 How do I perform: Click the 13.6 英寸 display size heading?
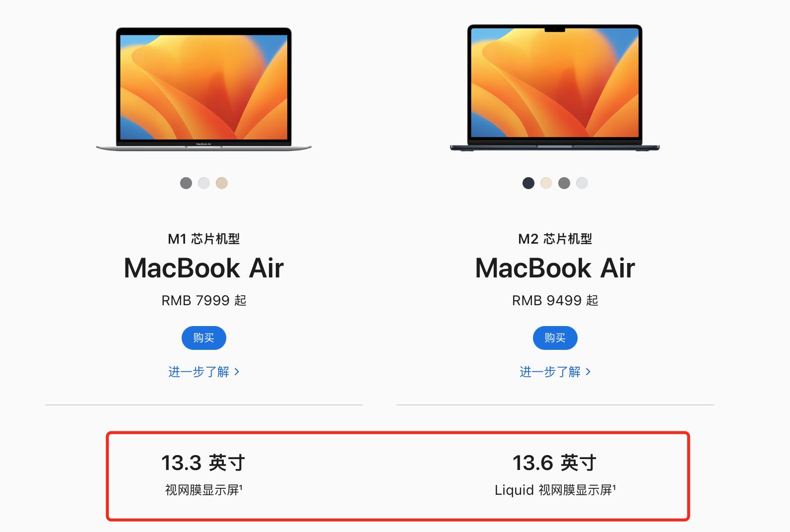click(x=555, y=463)
